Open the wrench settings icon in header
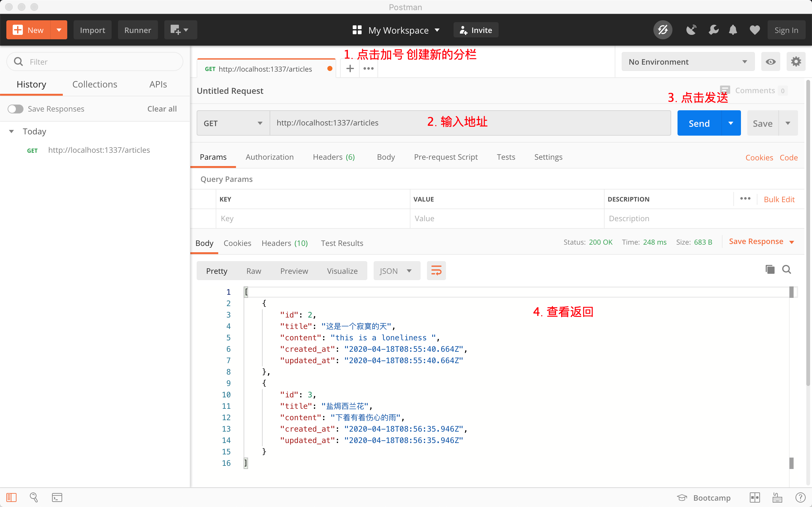This screenshot has width=812, height=507. click(713, 30)
